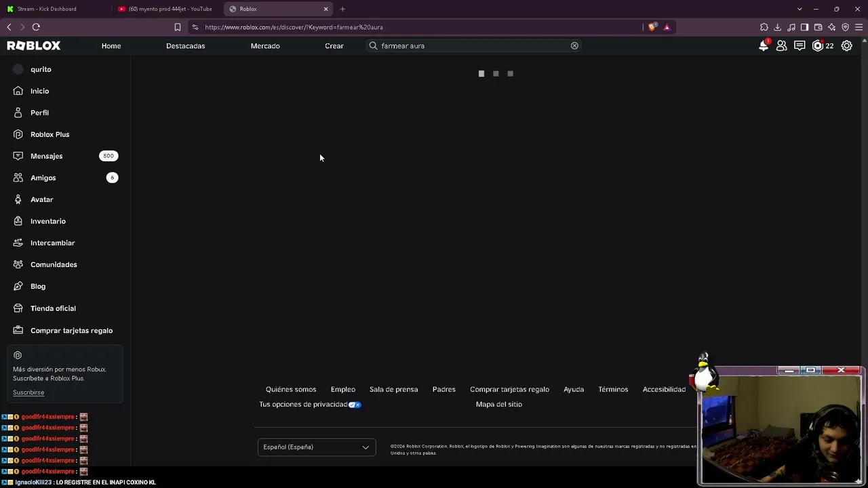This screenshot has width=868, height=488.
Task: Open the chat messages icon in header
Action: tap(800, 45)
